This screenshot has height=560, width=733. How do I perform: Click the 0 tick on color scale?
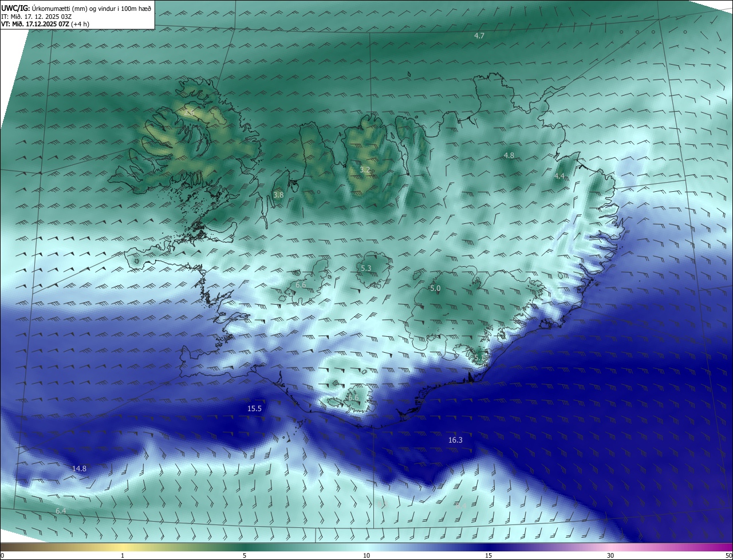[2, 555]
